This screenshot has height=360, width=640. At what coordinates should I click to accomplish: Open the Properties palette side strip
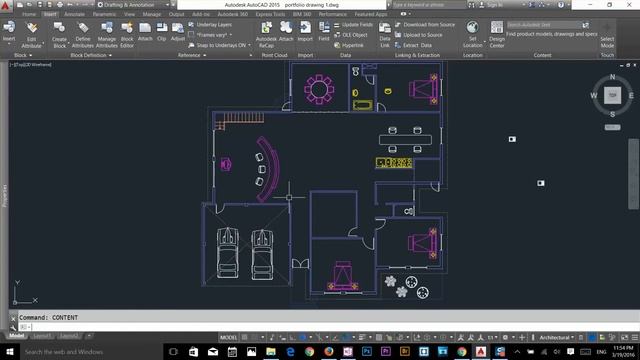coord(4,196)
